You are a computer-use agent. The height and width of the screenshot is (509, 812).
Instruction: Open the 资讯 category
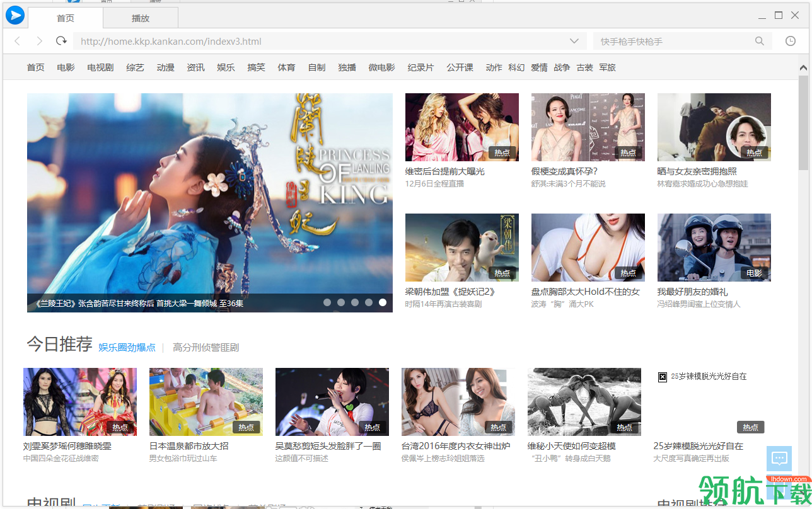pos(195,67)
